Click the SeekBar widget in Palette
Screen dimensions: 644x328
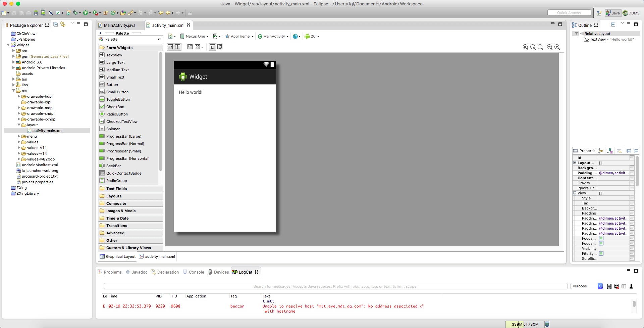[113, 166]
